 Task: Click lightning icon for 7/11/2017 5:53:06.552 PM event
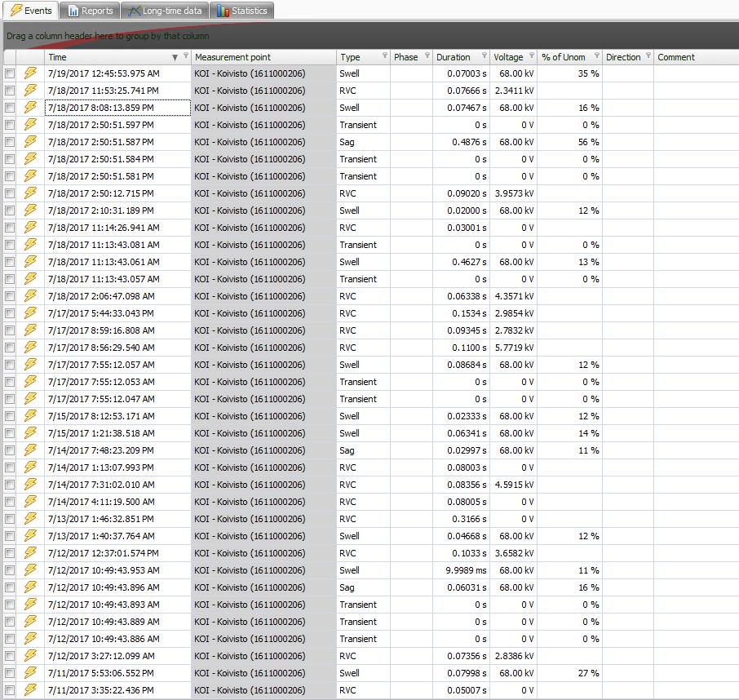pyautogui.click(x=30, y=672)
